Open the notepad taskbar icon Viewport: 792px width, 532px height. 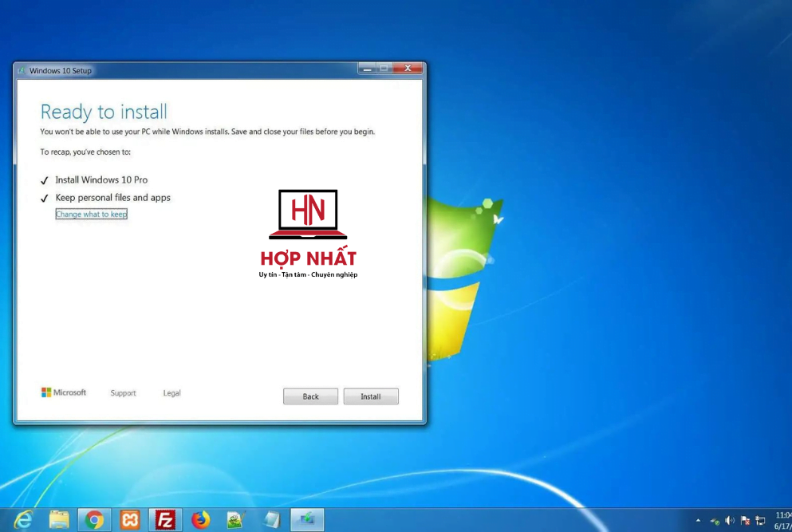click(272, 520)
